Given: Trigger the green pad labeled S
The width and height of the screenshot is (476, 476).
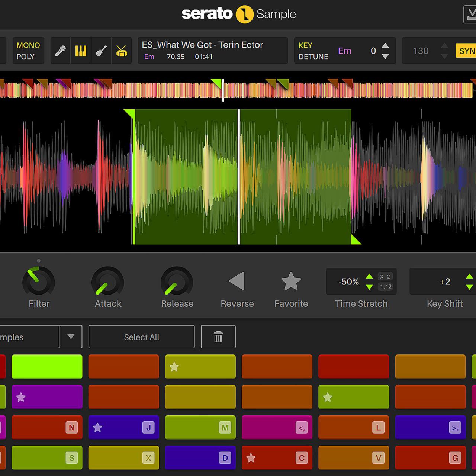Looking at the screenshot, I should pyautogui.click(x=47, y=458).
